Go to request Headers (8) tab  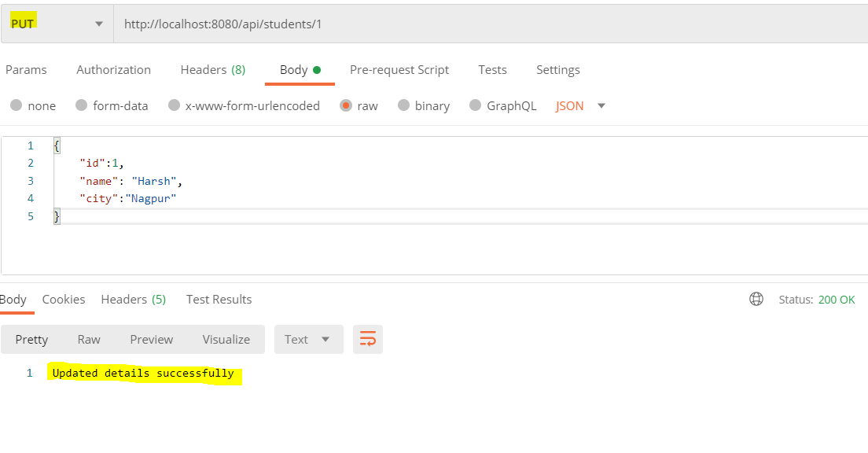pos(212,70)
